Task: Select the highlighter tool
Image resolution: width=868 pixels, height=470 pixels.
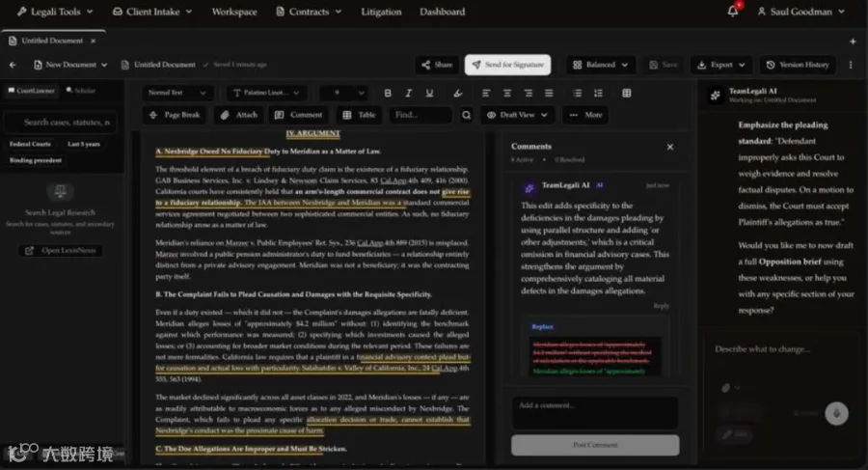Action: (x=458, y=93)
